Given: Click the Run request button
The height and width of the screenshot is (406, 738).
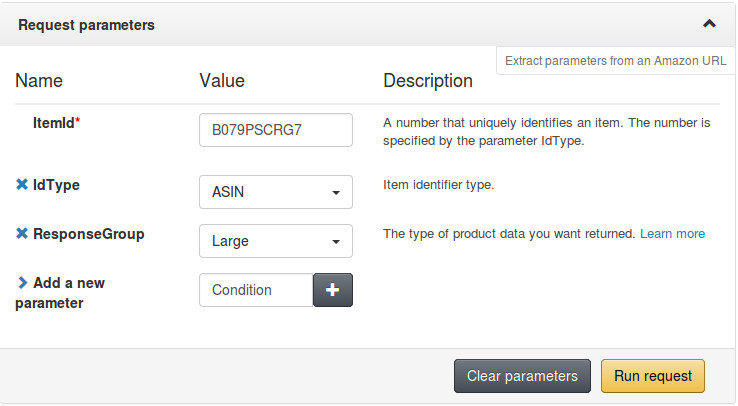Looking at the screenshot, I should (653, 376).
